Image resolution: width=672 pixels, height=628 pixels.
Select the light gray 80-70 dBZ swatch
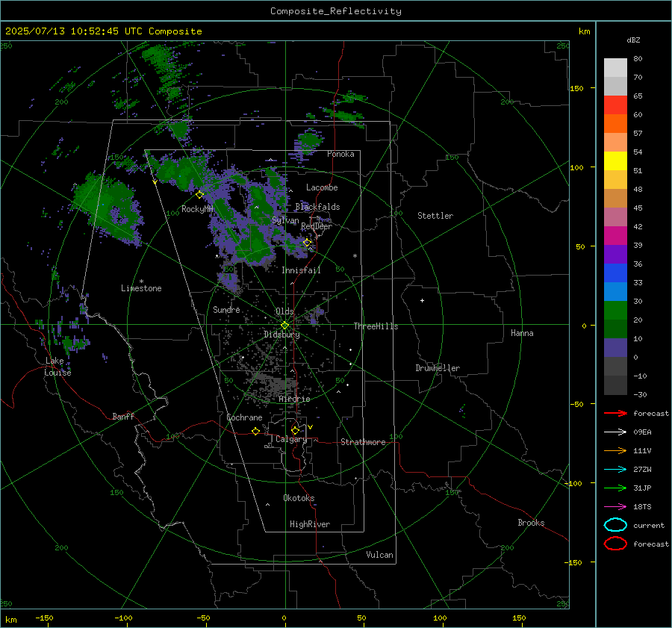coord(615,68)
